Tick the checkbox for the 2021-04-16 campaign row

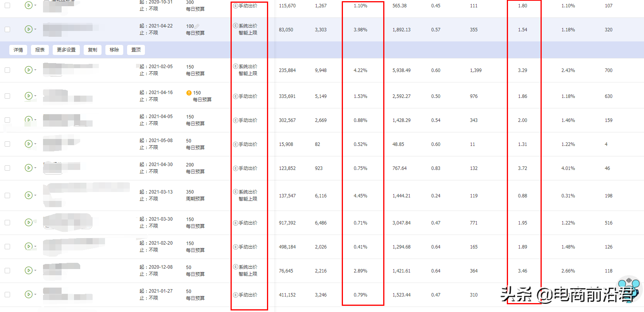point(7,96)
